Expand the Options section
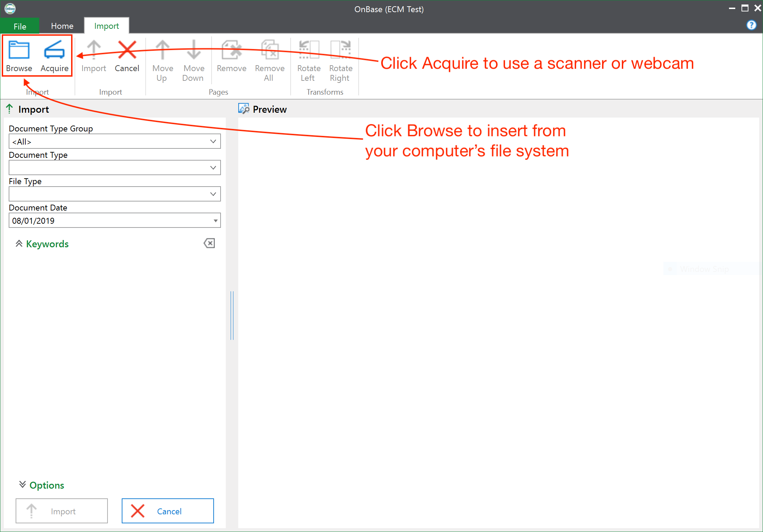763x532 pixels. tap(23, 484)
